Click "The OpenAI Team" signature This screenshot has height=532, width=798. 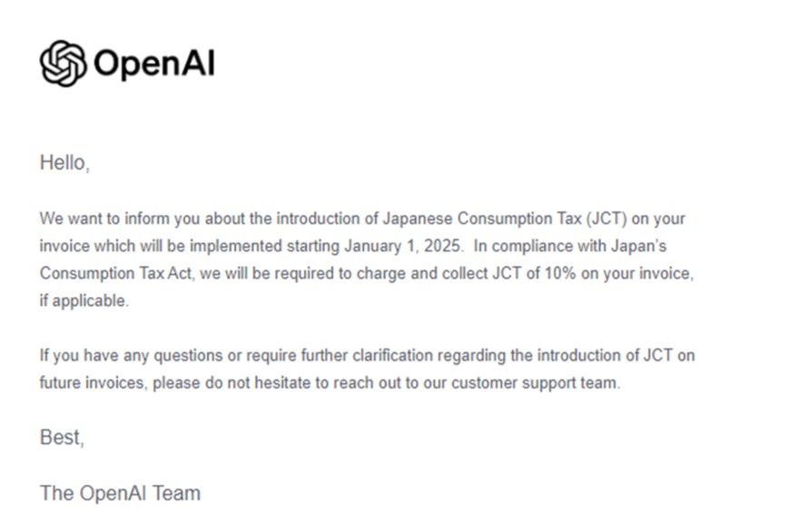(x=120, y=494)
